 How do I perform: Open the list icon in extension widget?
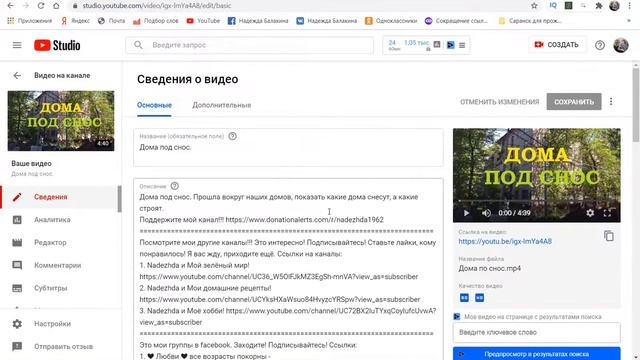[462, 45]
